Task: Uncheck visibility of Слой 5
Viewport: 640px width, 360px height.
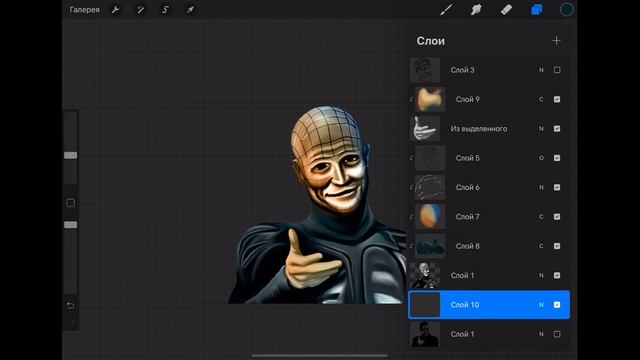Action: pyautogui.click(x=557, y=158)
